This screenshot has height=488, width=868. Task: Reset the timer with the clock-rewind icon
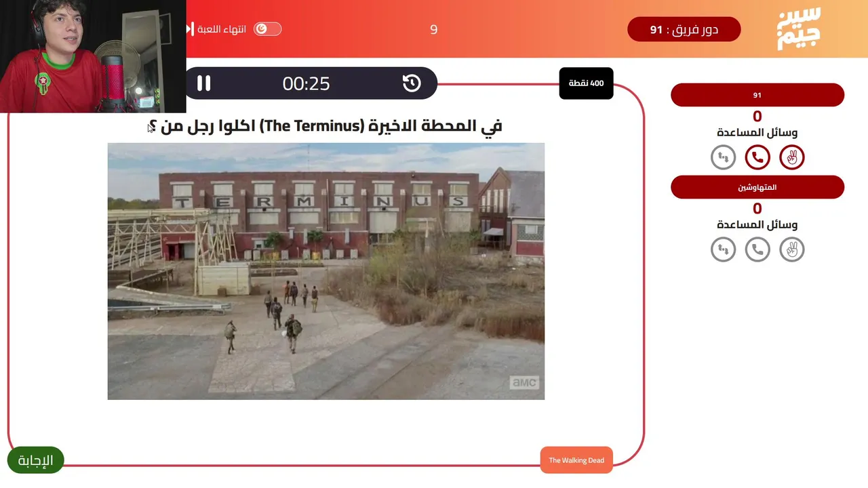(412, 83)
